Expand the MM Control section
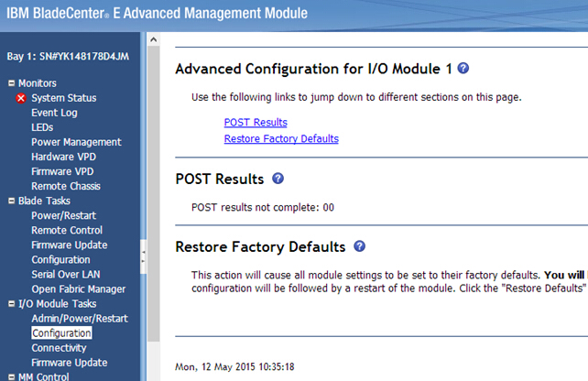The width and height of the screenshot is (588, 381). coord(11,376)
